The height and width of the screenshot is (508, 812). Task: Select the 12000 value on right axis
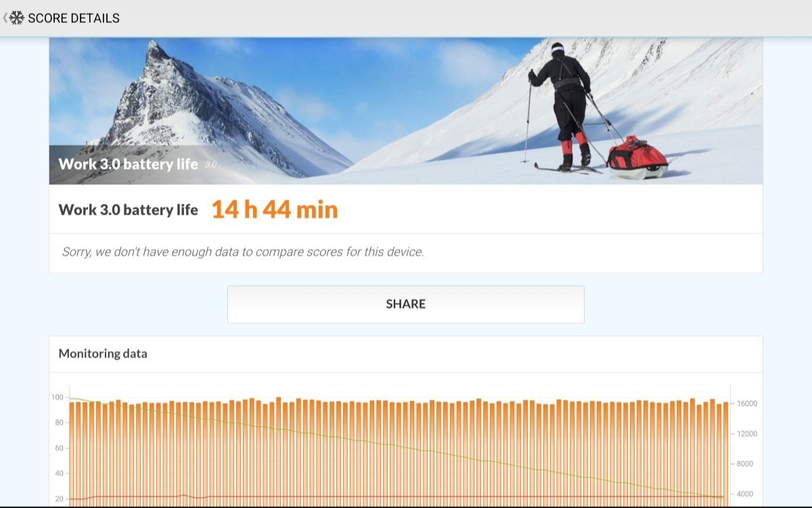click(747, 434)
